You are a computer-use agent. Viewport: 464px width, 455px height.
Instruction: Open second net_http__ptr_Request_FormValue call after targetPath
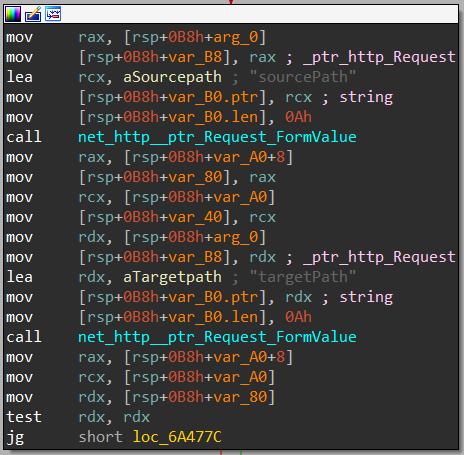click(x=217, y=337)
